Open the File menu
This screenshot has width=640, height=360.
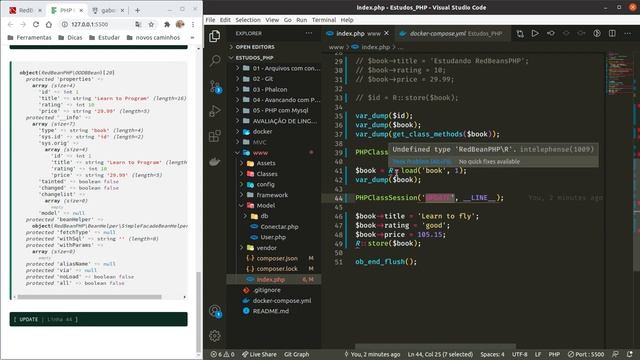[210, 20]
